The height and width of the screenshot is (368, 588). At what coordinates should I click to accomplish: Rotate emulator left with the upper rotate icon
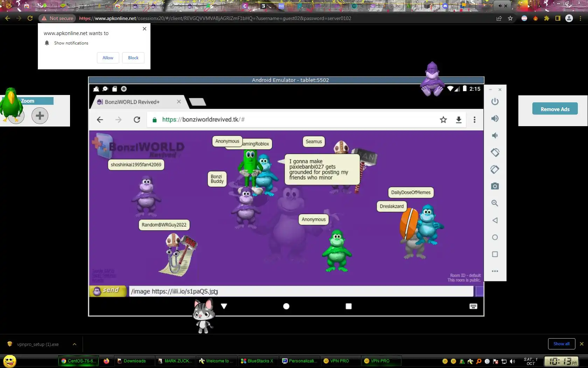pyautogui.click(x=495, y=152)
